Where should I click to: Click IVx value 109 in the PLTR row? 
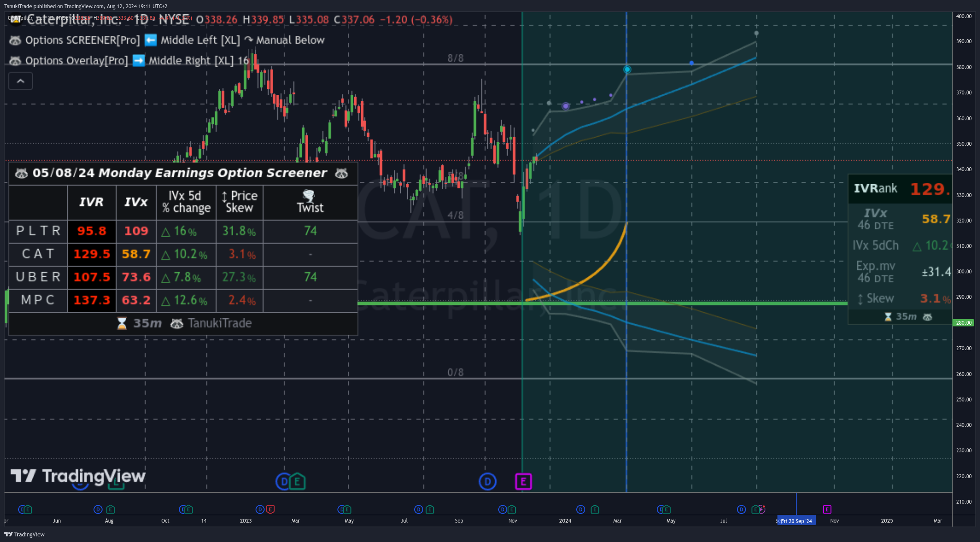pos(136,231)
